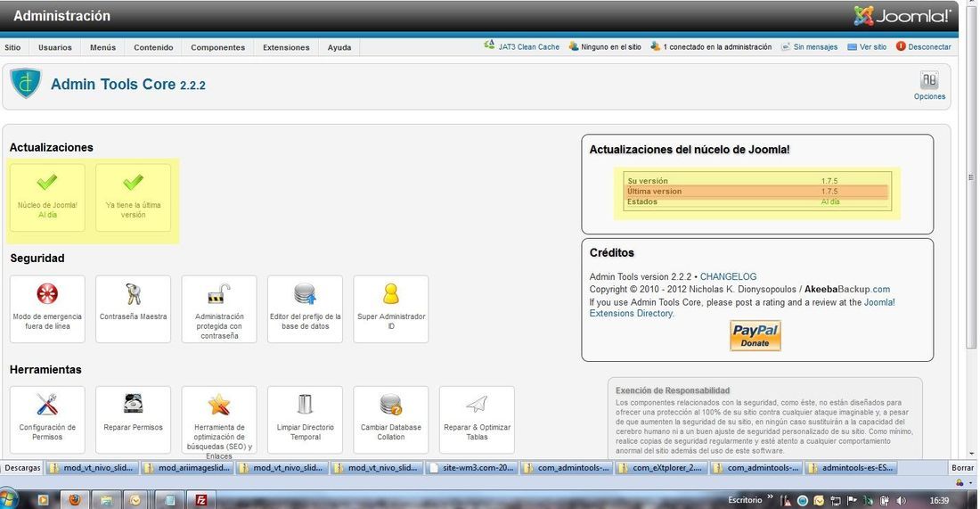The width and height of the screenshot is (980, 509).
Task: Open FileZilla from the taskbar
Action: click(201, 500)
